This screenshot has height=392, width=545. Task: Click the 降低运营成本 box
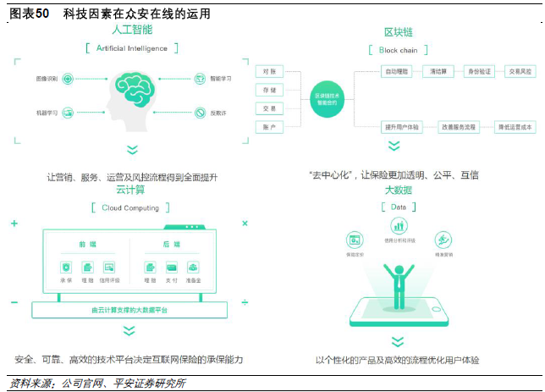[515, 127]
